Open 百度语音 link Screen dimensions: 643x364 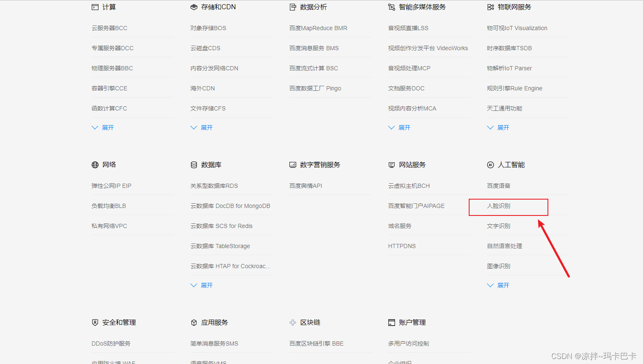[498, 186]
